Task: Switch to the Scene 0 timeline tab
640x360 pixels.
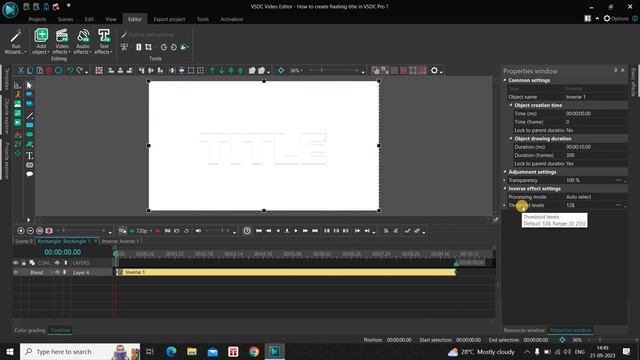Action: [24, 241]
